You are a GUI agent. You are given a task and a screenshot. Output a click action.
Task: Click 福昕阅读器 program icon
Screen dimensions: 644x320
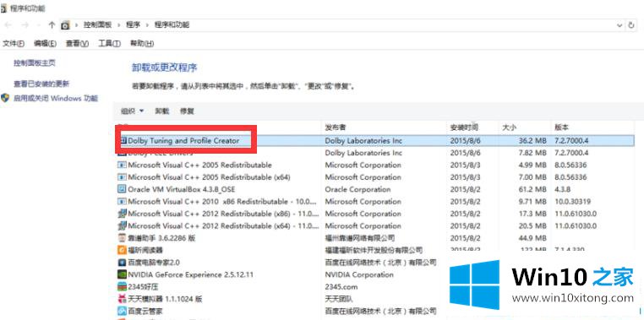[122, 250]
